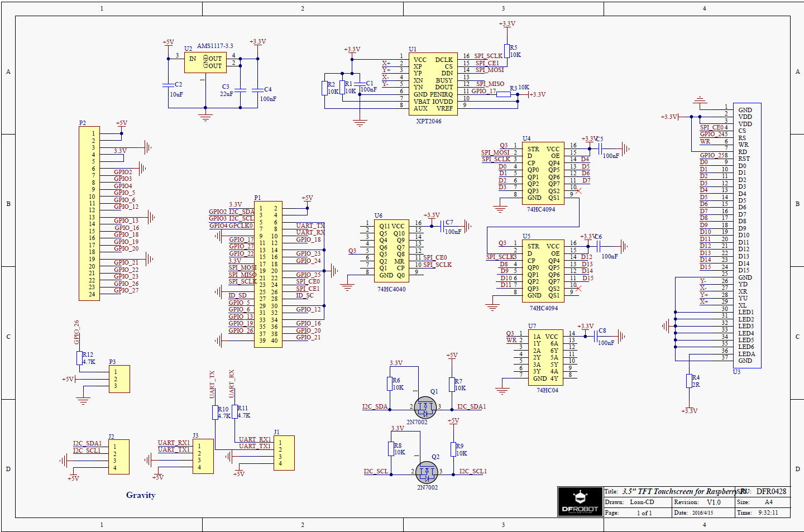Click the 'ID_SD' net label on P1
This screenshot has width=804, height=532.
237,295
